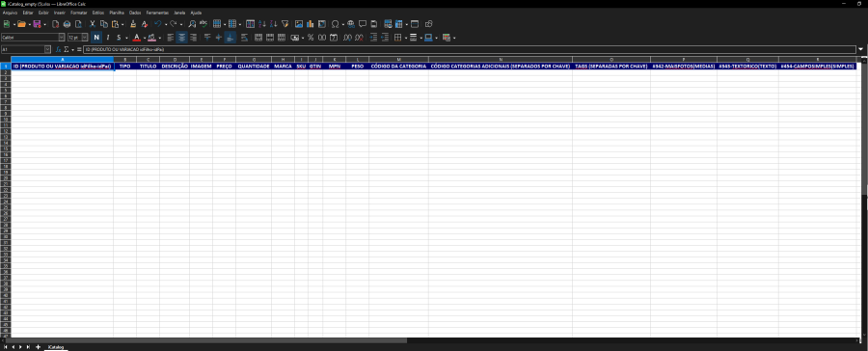This screenshot has height=351, width=868.
Task: Toggle Align Right
Action: click(193, 38)
